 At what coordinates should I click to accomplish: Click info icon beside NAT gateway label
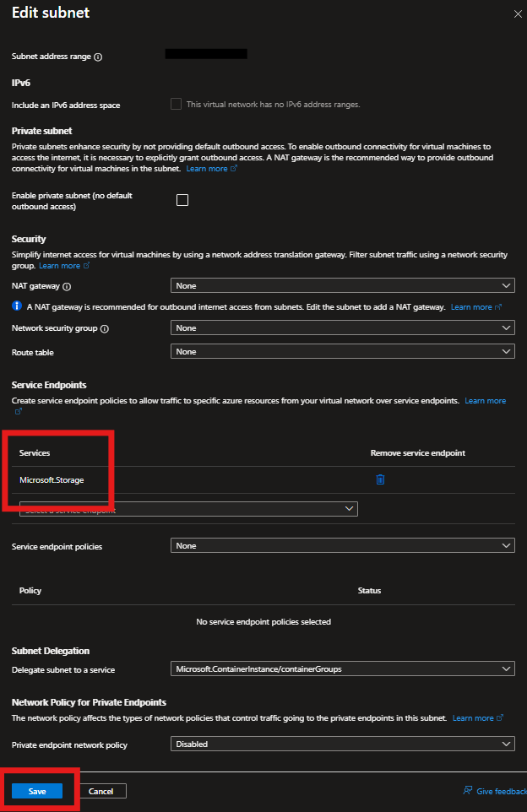pyautogui.click(x=67, y=287)
